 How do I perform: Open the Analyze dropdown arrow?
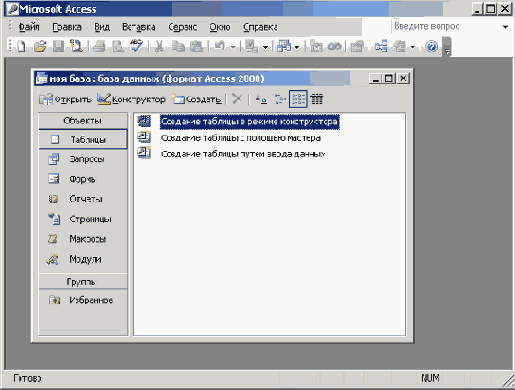pyautogui.click(x=297, y=47)
